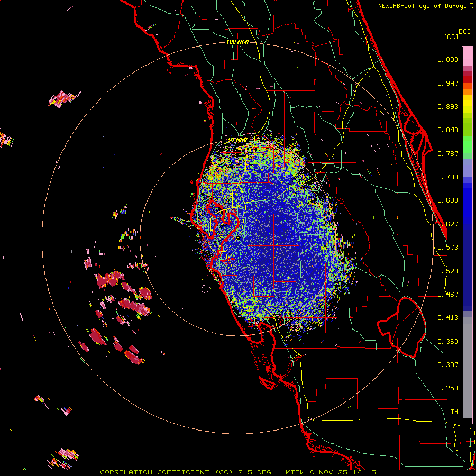Click the 0.787 scale value
Image resolution: width=476 pixels, height=476 pixels.
[x=448, y=153]
